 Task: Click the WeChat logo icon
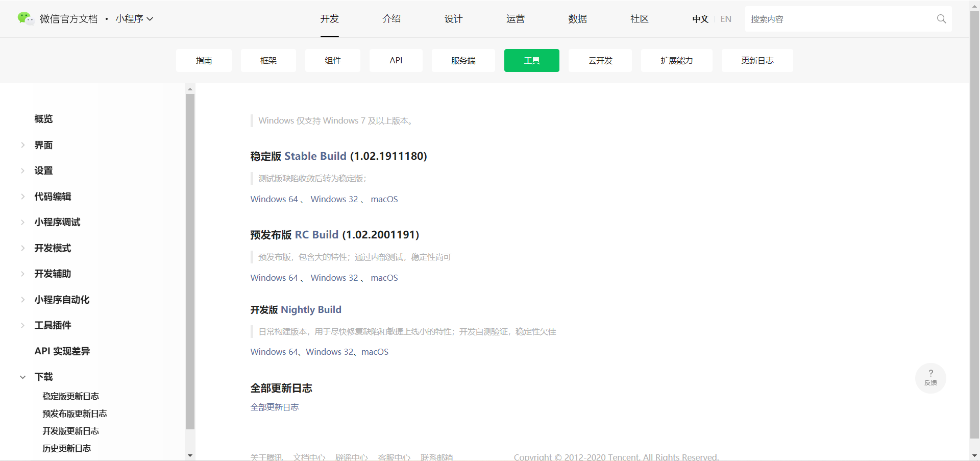[25, 18]
